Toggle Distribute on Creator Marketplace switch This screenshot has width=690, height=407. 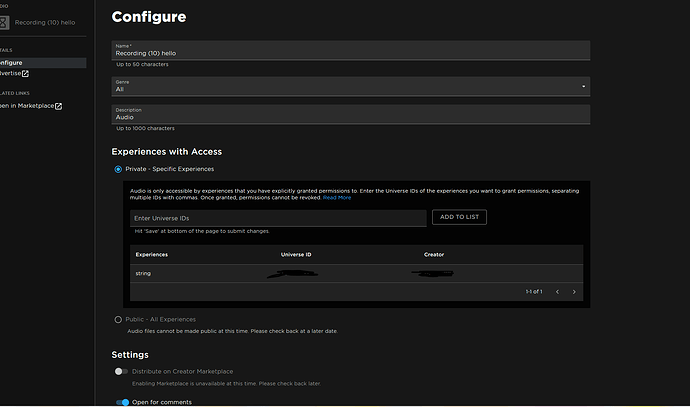(x=121, y=371)
